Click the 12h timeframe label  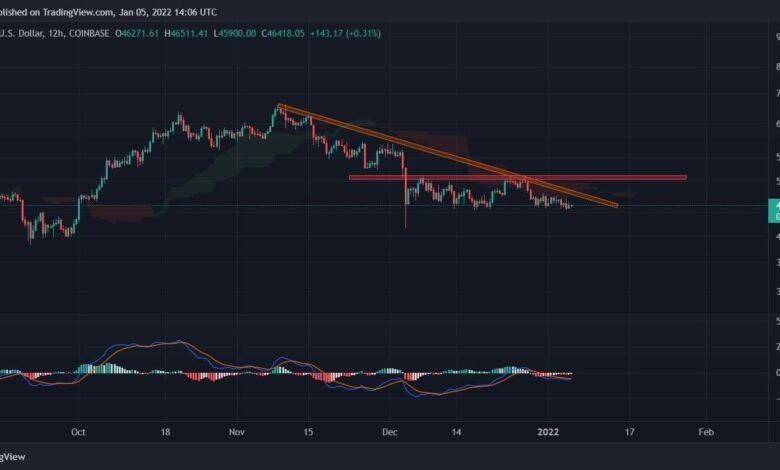click(x=56, y=34)
